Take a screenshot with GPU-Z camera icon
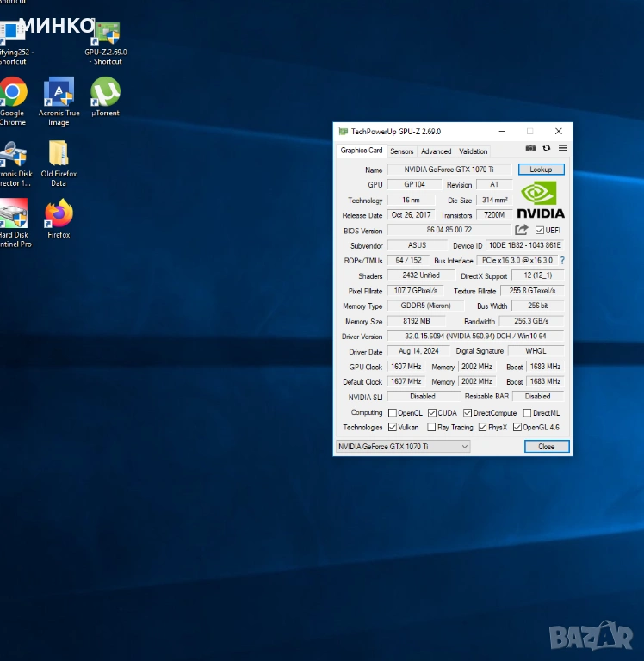Viewport: 644px width, 661px height. (x=530, y=148)
